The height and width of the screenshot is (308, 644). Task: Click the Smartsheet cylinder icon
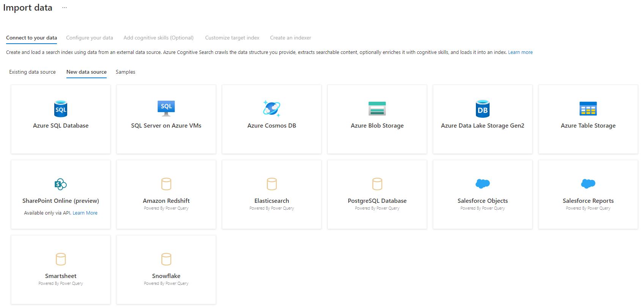[61, 259]
